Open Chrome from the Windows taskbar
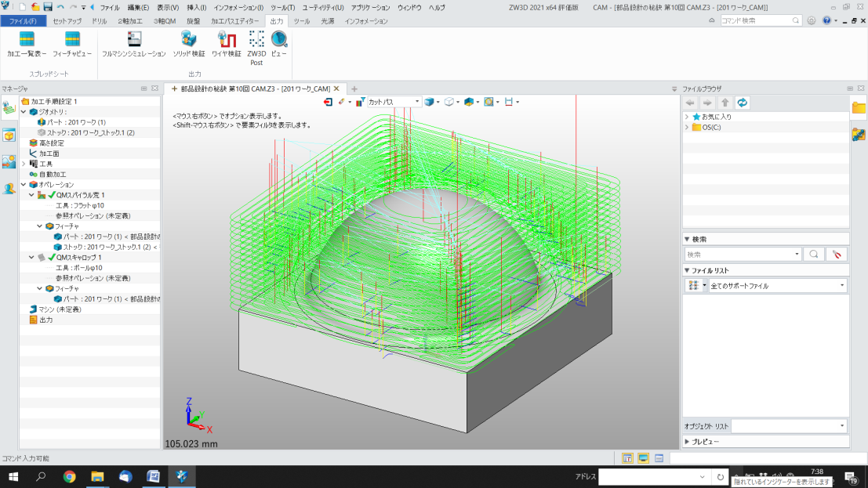Screen dimensions: 868x488 tap(69, 476)
